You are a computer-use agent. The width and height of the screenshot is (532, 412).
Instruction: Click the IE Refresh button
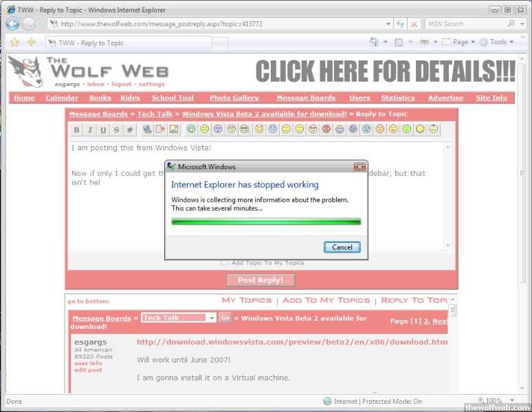pos(401,23)
